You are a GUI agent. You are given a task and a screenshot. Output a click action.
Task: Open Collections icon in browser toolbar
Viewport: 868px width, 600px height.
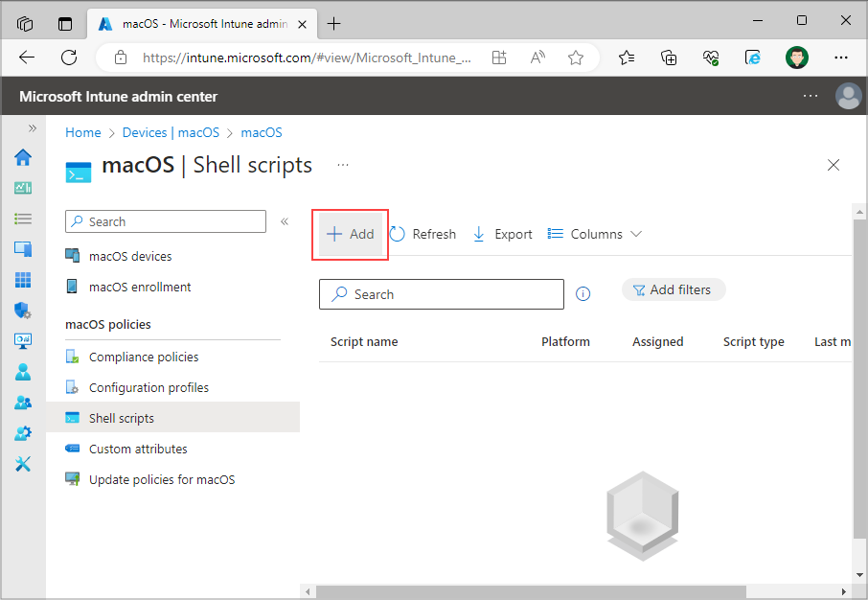click(x=669, y=58)
